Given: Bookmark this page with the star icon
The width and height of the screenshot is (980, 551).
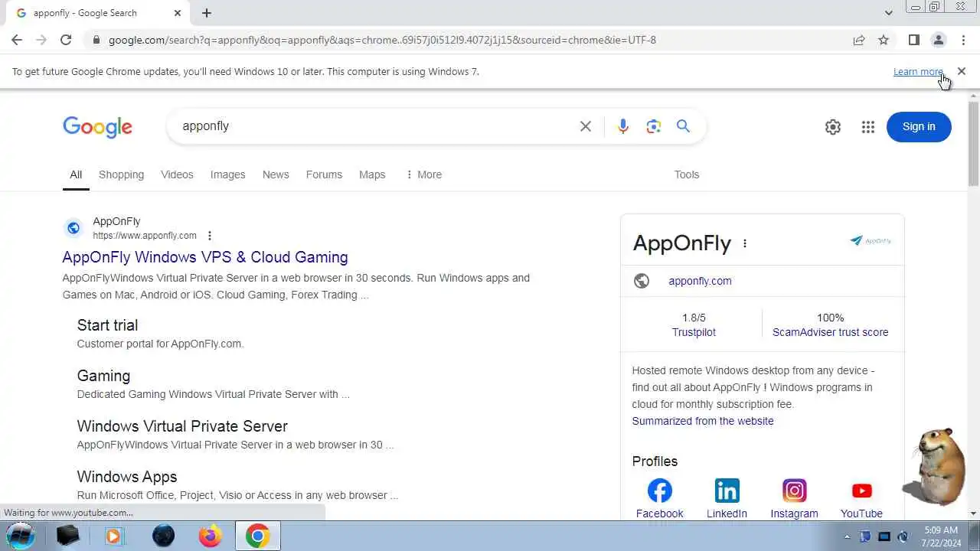Looking at the screenshot, I should click(884, 40).
